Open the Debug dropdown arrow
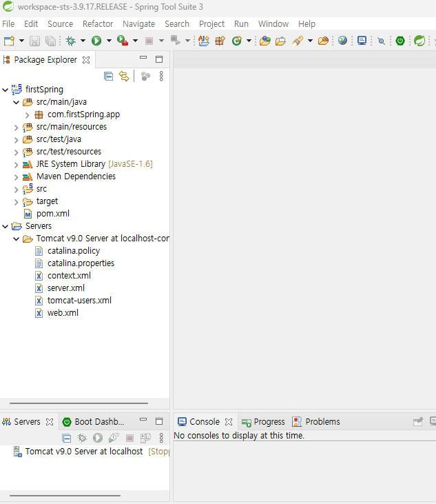This screenshot has height=504, width=436. (x=83, y=41)
